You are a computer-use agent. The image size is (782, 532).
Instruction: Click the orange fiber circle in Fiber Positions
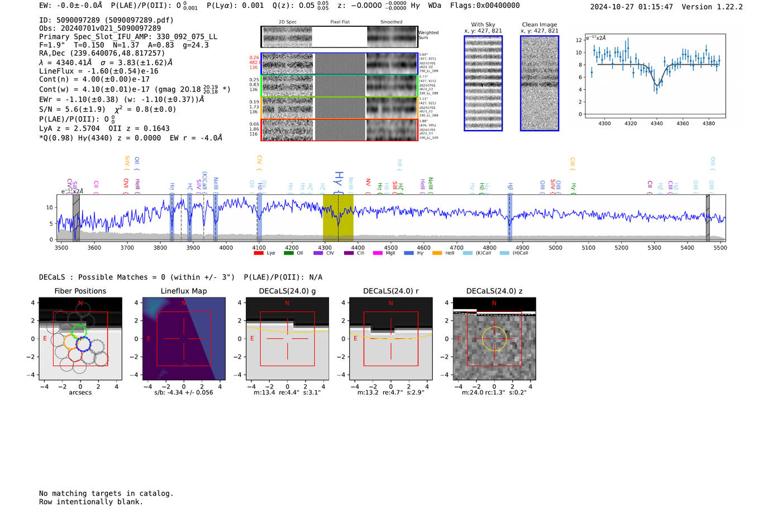click(71, 341)
